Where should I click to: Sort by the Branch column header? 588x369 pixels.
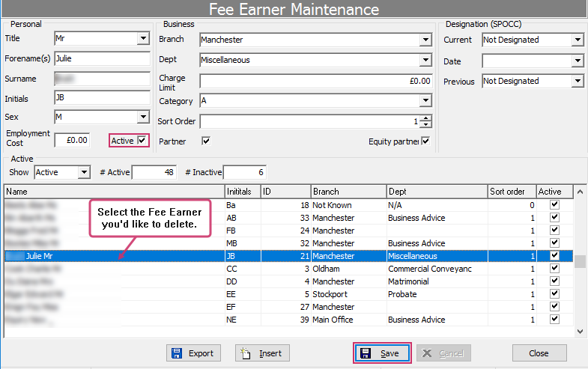point(349,192)
